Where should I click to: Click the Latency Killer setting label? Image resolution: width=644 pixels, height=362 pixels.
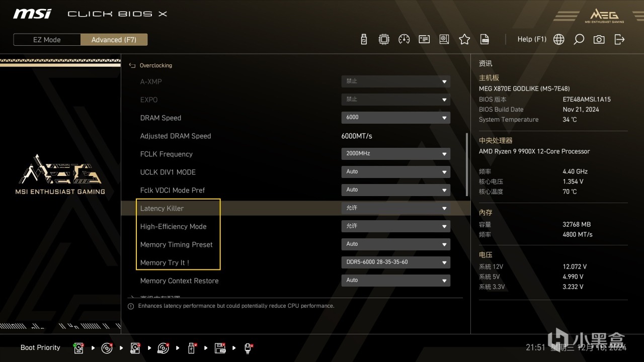coord(162,208)
